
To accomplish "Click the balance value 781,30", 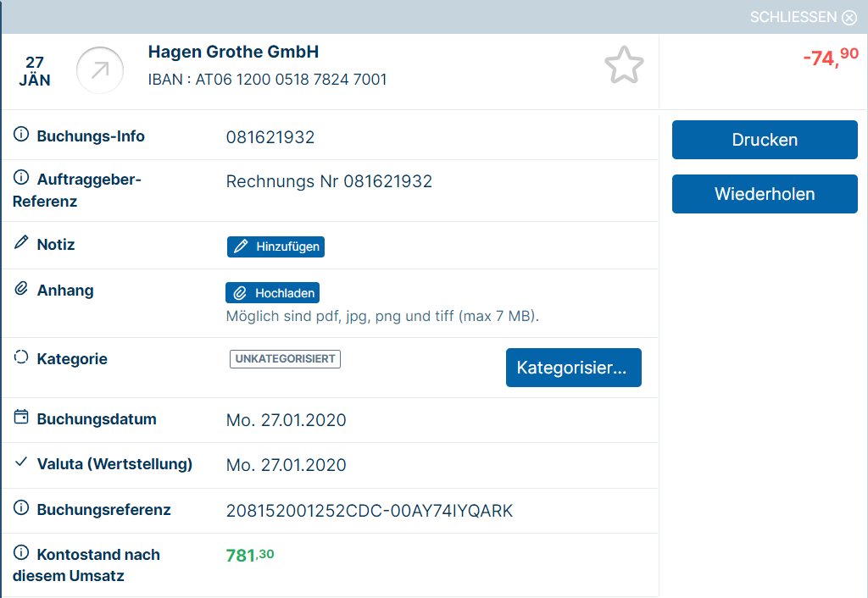I will pyautogui.click(x=250, y=555).
